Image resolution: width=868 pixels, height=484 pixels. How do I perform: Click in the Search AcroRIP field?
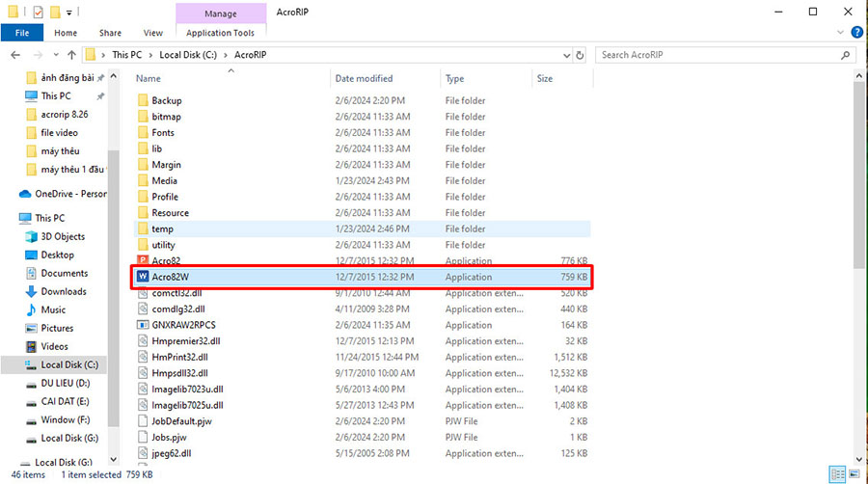pos(719,55)
